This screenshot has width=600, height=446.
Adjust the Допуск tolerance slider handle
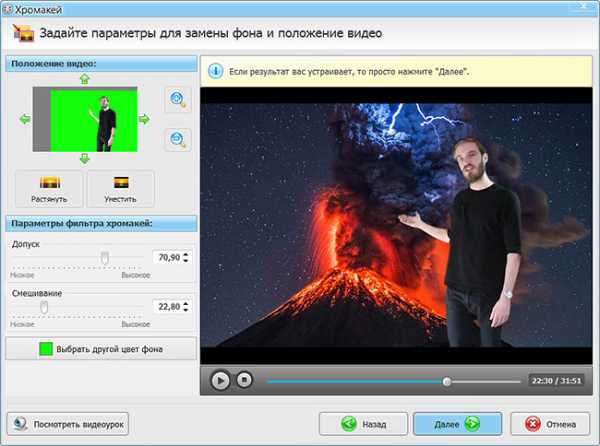point(104,258)
